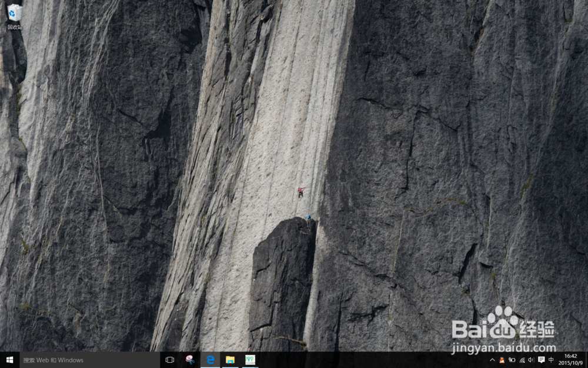This screenshot has width=588, height=368.
Task: Open the green app next to File Explorer
Action: click(x=250, y=360)
